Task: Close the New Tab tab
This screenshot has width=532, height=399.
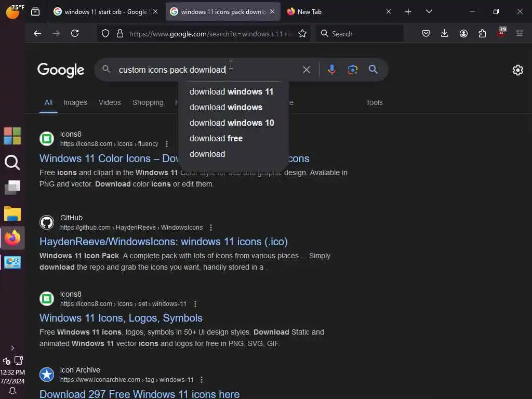Action: click(x=389, y=11)
